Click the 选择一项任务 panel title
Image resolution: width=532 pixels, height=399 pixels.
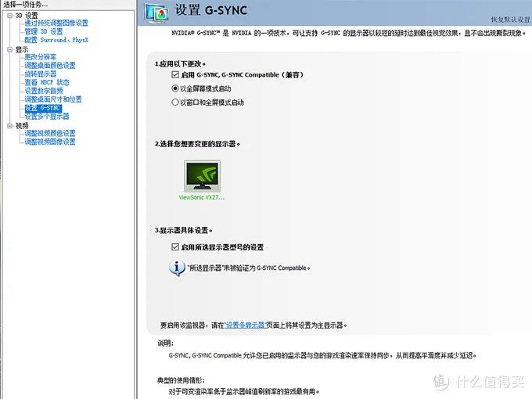(26, 5)
